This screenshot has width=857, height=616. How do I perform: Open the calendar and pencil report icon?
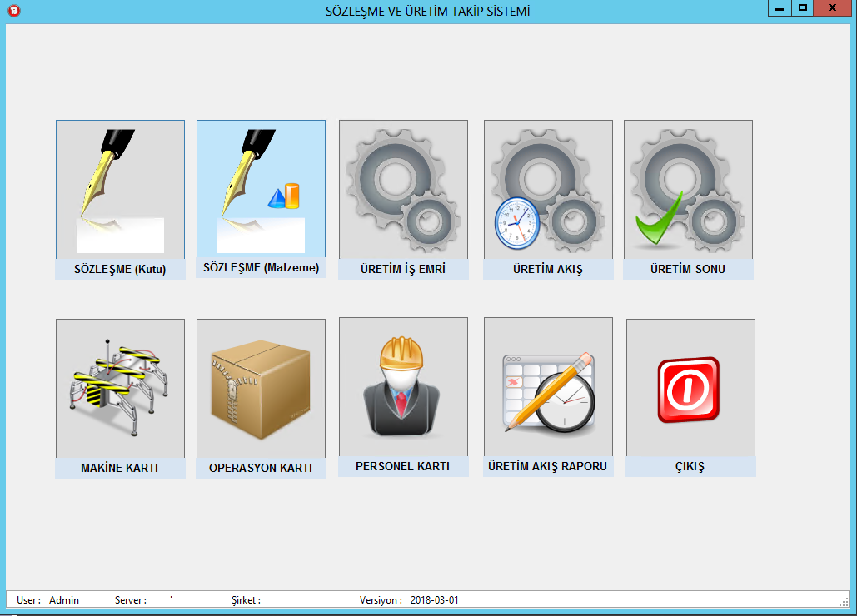[548, 386]
